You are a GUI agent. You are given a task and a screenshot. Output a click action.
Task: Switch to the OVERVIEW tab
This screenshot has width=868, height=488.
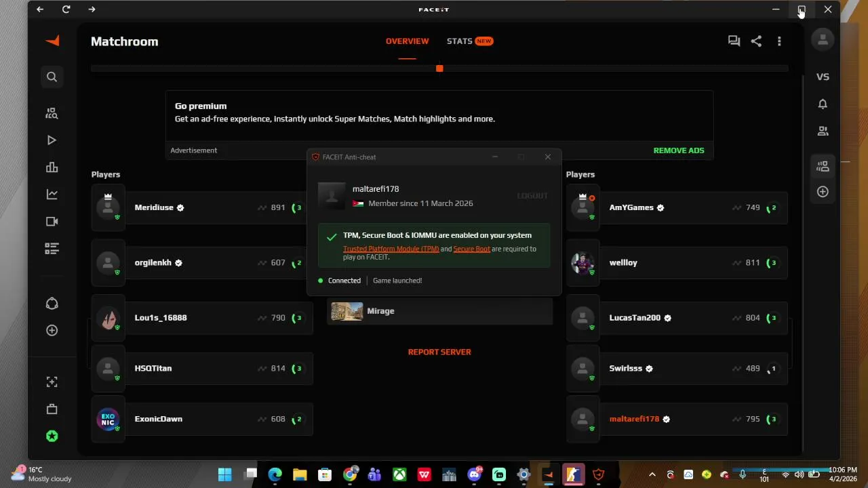click(x=407, y=41)
